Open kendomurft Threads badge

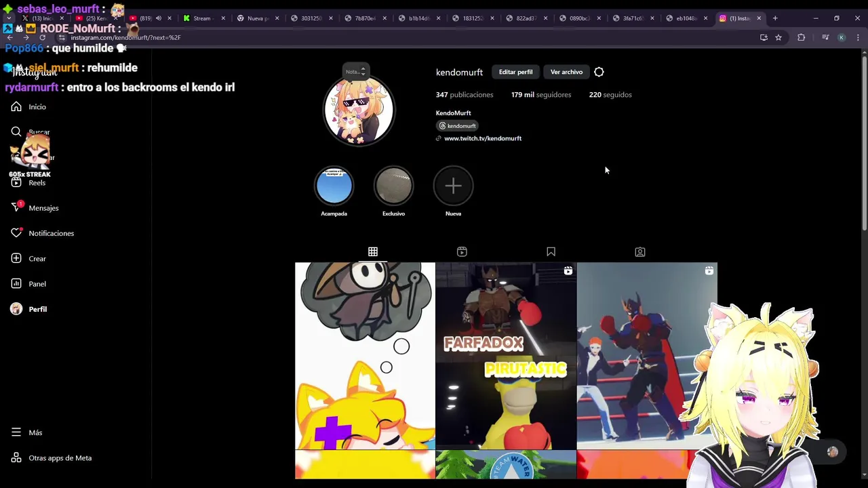tap(457, 126)
